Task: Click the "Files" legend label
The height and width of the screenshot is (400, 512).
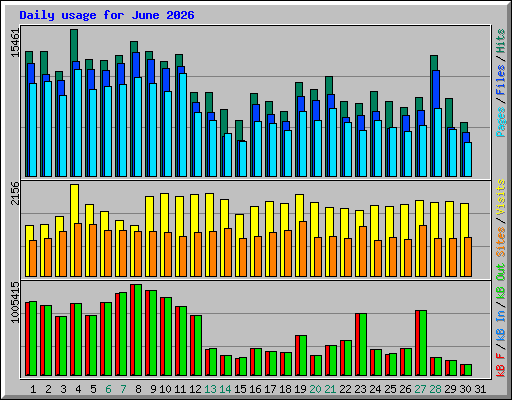Action: [501, 80]
